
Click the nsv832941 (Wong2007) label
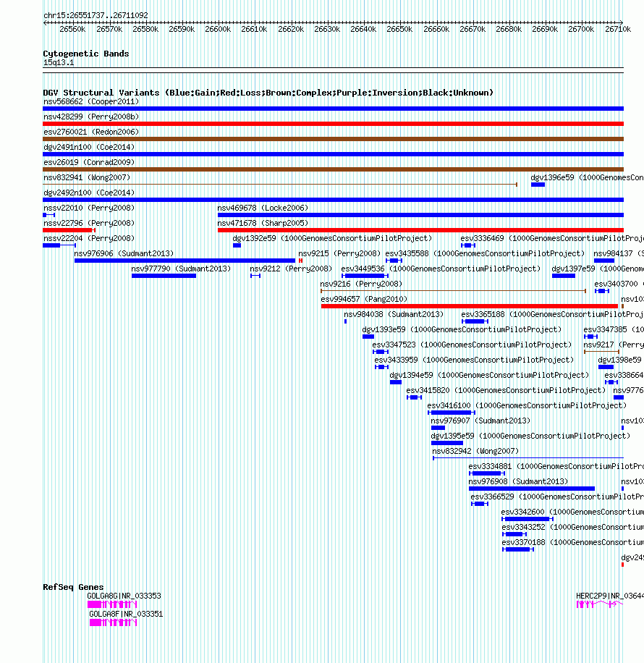(87, 177)
